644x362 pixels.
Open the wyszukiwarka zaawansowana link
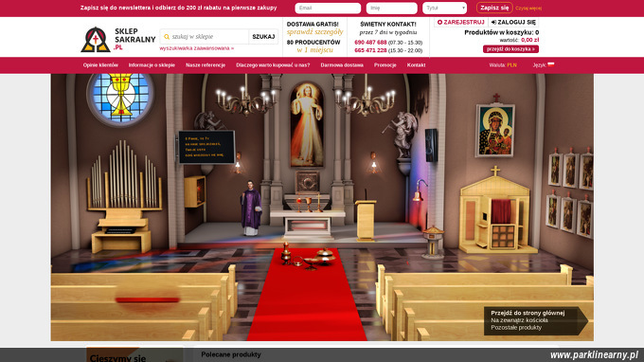pos(197,48)
